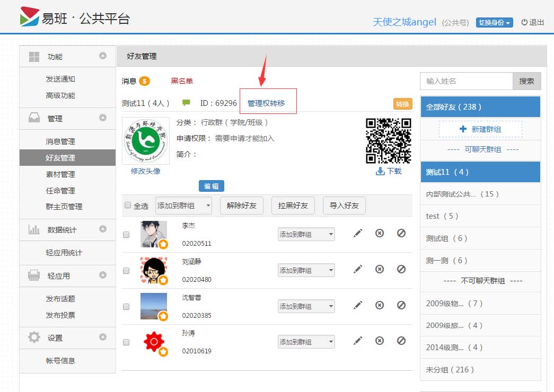Collapse the 功能 sidebar section

click(103, 56)
